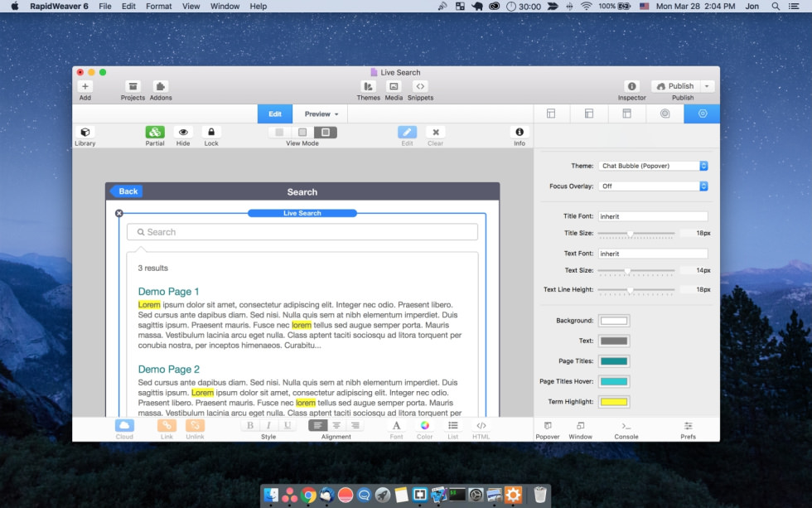This screenshot has height=508, width=812.
Task: Click the Title Font input field
Action: tap(653, 216)
